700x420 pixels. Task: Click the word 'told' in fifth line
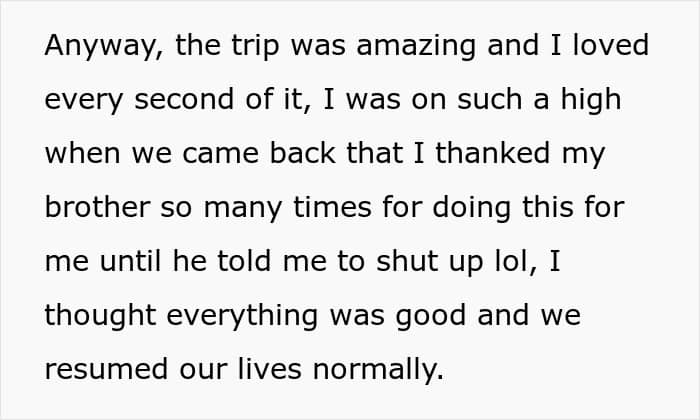(x=244, y=261)
